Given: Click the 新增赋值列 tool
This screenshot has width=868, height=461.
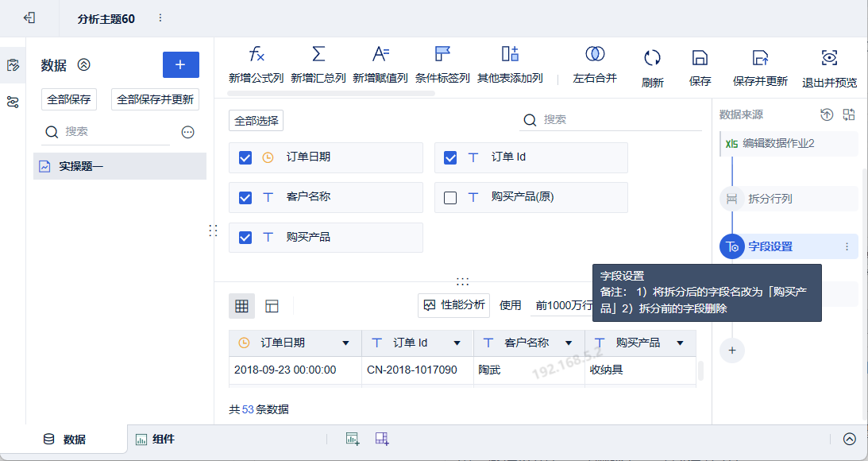Looking at the screenshot, I should [x=380, y=65].
